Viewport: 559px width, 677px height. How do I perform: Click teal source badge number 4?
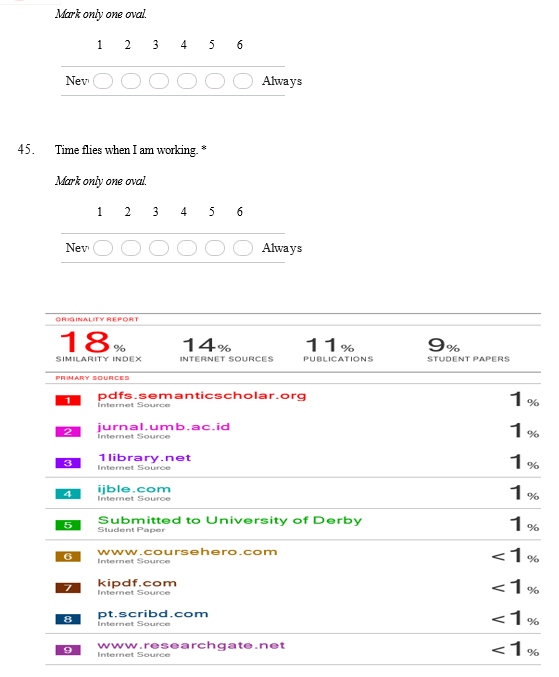pyautogui.click(x=68, y=494)
